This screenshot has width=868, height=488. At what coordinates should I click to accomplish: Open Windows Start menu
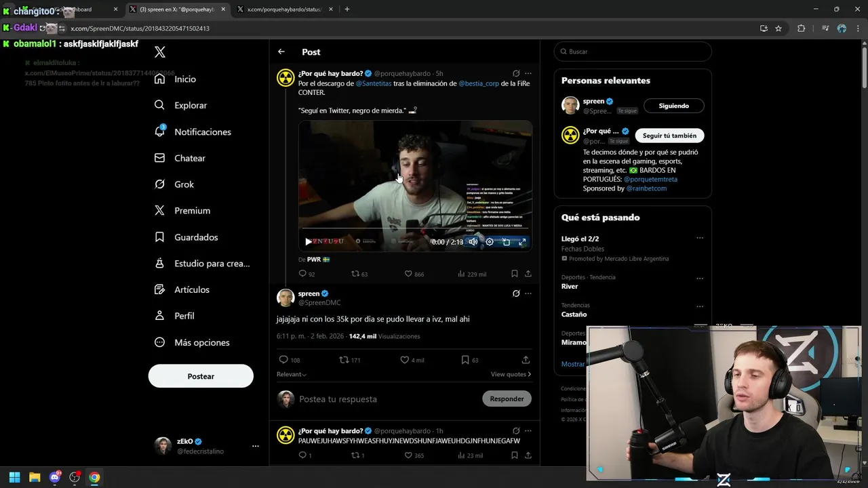coord(14,477)
